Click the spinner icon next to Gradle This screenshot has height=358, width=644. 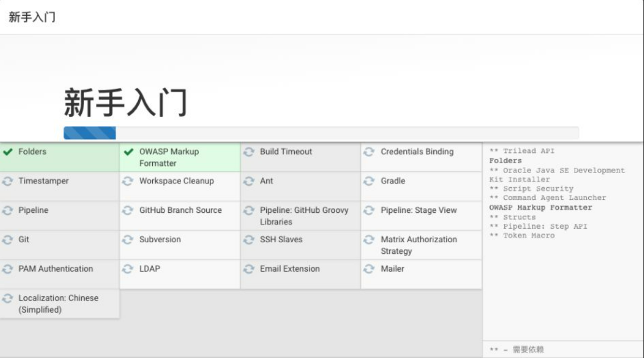[x=369, y=181]
